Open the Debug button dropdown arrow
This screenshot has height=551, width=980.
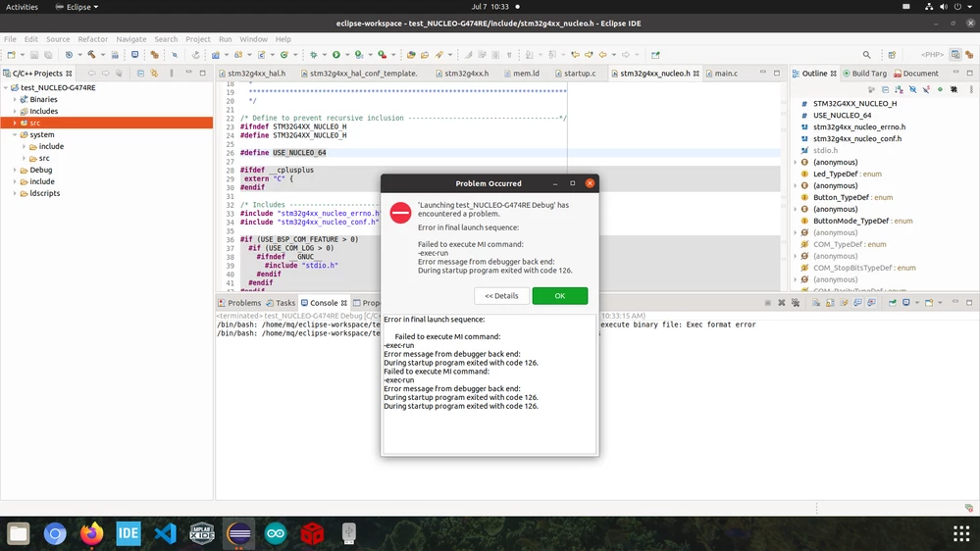coord(325,55)
